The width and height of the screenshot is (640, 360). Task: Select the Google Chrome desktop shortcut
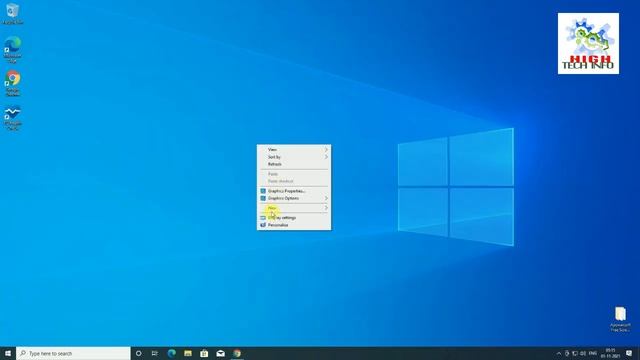(x=13, y=84)
